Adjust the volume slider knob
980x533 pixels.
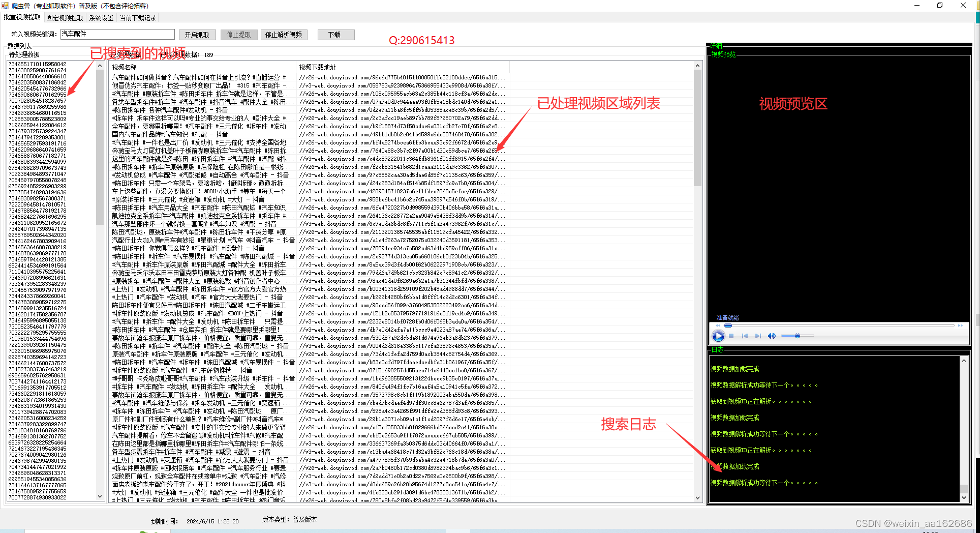798,336
